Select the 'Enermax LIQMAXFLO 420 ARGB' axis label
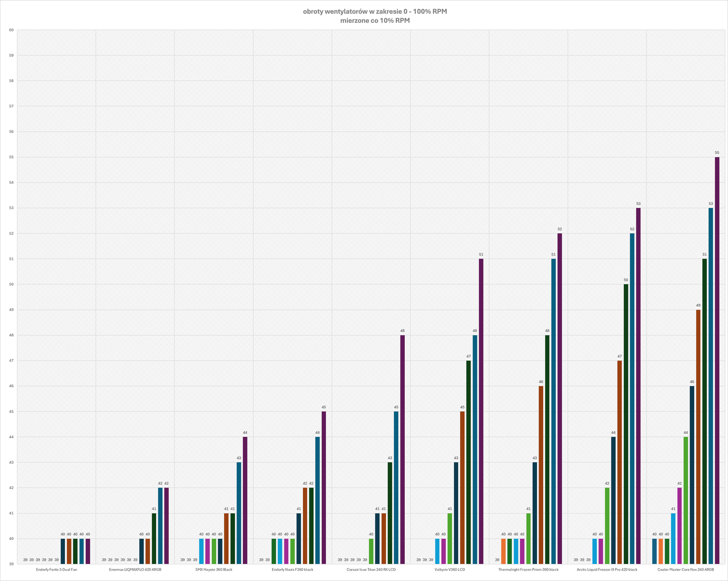728x581 pixels. 135,570
